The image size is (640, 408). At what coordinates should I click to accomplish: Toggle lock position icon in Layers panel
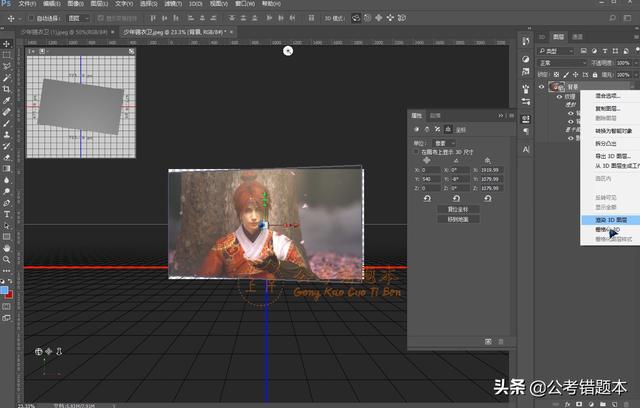576,75
